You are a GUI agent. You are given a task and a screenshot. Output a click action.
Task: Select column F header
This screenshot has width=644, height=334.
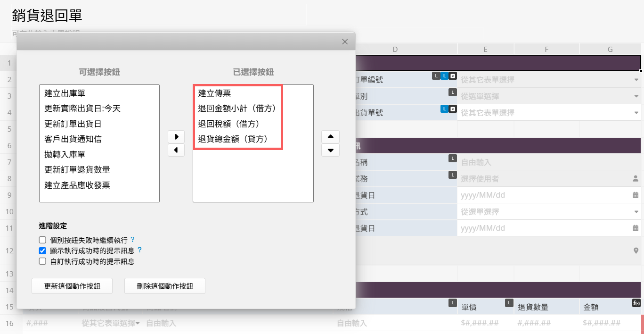pos(547,49)
